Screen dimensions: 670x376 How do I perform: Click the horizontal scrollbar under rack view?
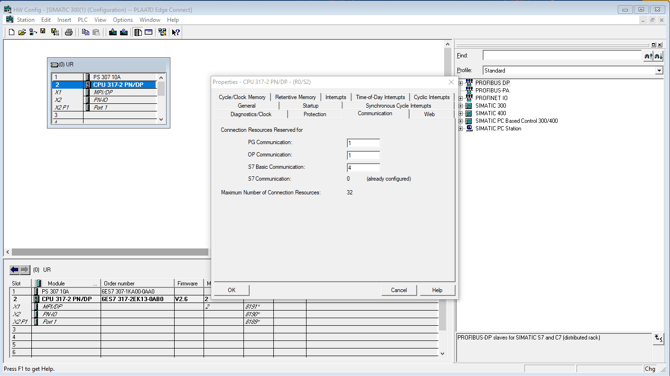pyautogui.click(x=110, y=252)
